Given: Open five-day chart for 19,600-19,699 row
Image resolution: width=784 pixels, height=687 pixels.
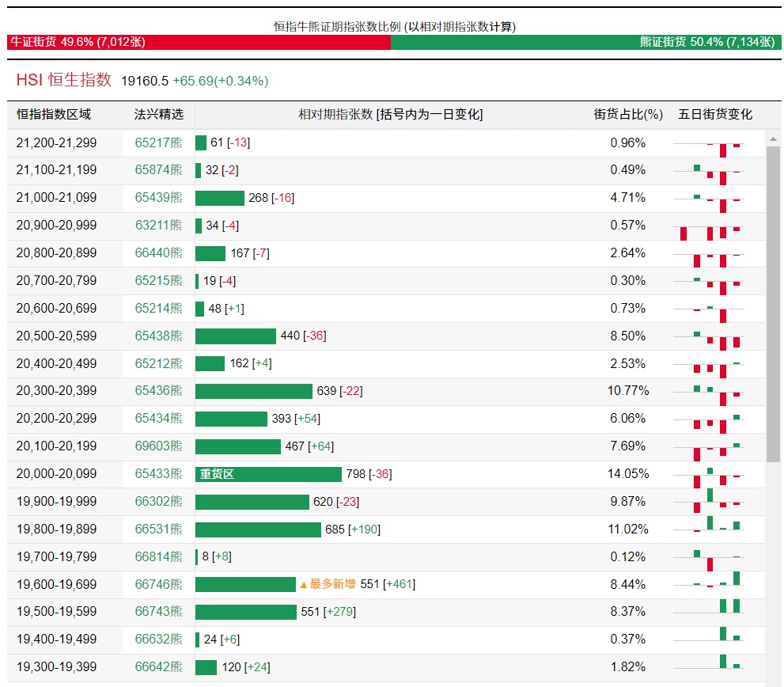Looking at the screenshot, I should 708,584.
